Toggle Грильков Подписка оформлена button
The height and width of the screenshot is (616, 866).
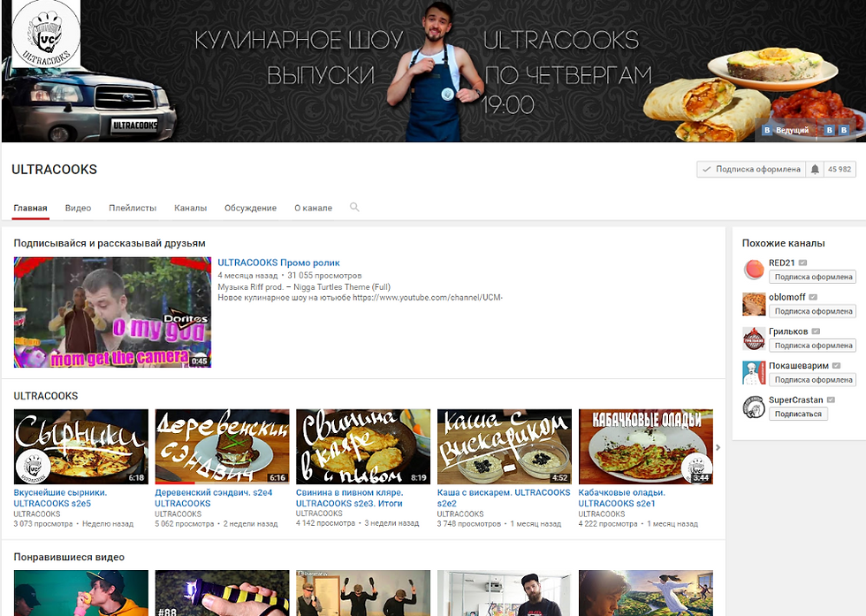813,346
